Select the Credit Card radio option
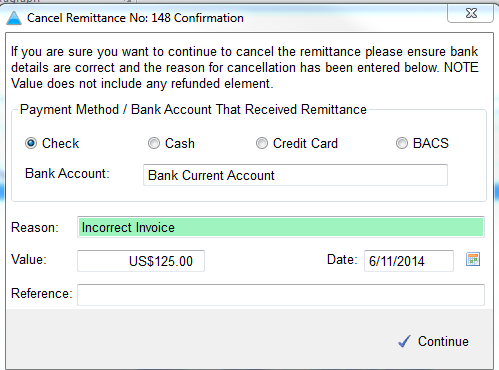Image resolution: width=499 pixels, height=370 pixels. pos(262,143)
